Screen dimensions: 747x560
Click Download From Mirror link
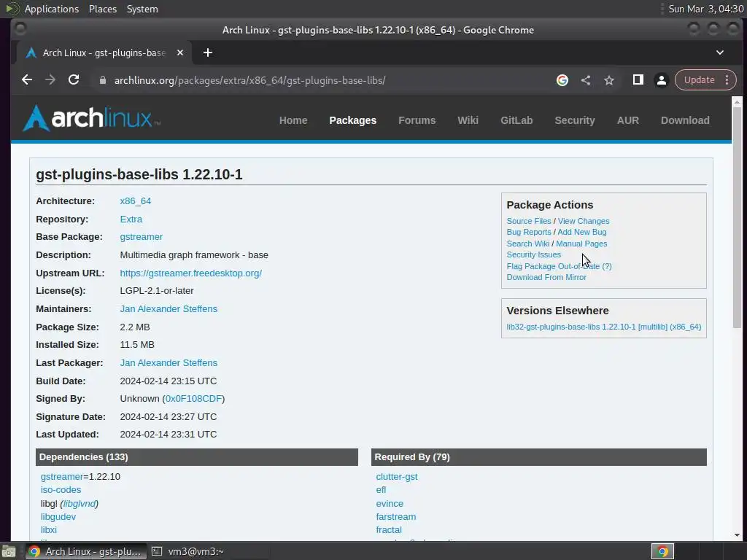(x=546, y=277)
